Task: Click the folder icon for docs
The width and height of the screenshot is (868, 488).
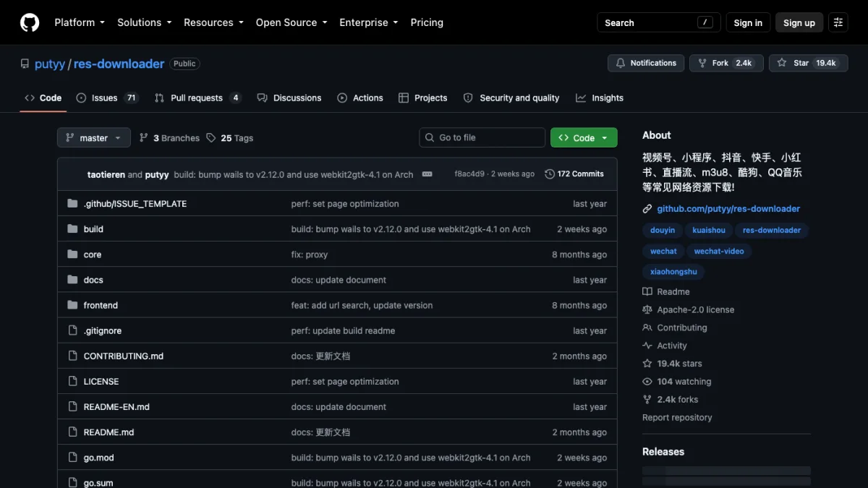Action: click(72, 280)
